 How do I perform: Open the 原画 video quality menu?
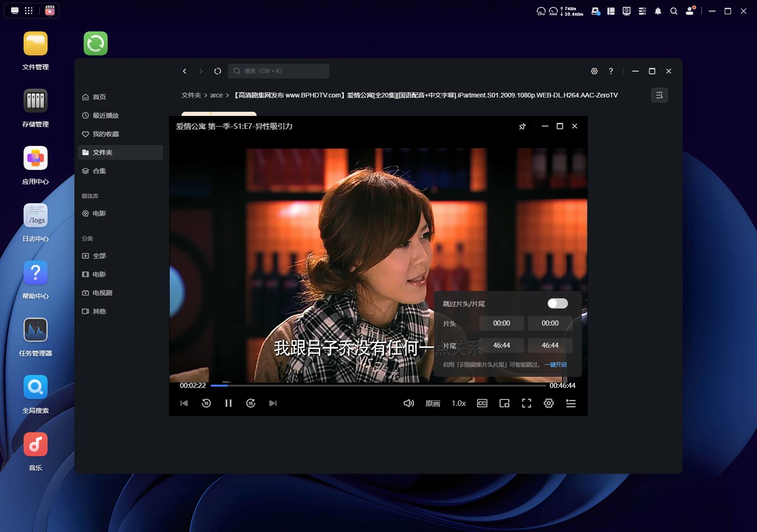pyautogui.click(x=433, y=403)
